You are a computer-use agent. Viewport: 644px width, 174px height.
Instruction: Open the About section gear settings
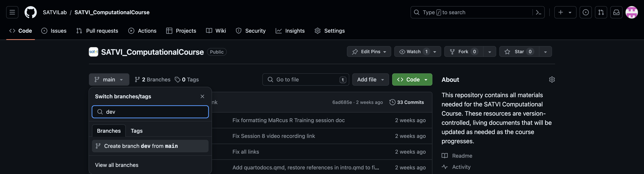(x=552, y=80)
